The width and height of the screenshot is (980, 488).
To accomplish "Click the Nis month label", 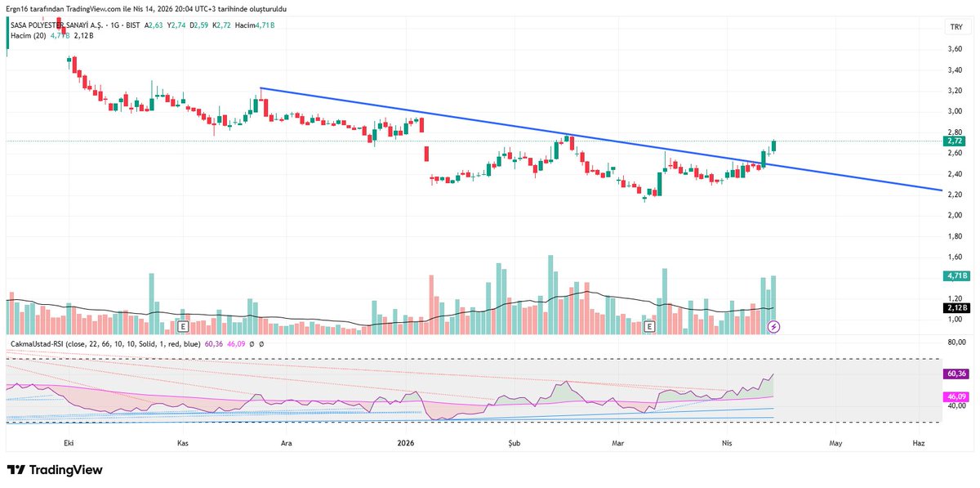I will pyautogui.click(x=727, y=443).
